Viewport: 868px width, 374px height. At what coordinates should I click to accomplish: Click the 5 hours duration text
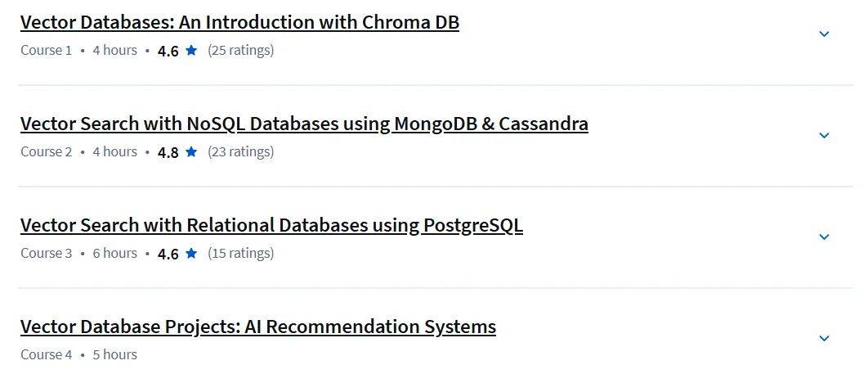tap(114, 354)
